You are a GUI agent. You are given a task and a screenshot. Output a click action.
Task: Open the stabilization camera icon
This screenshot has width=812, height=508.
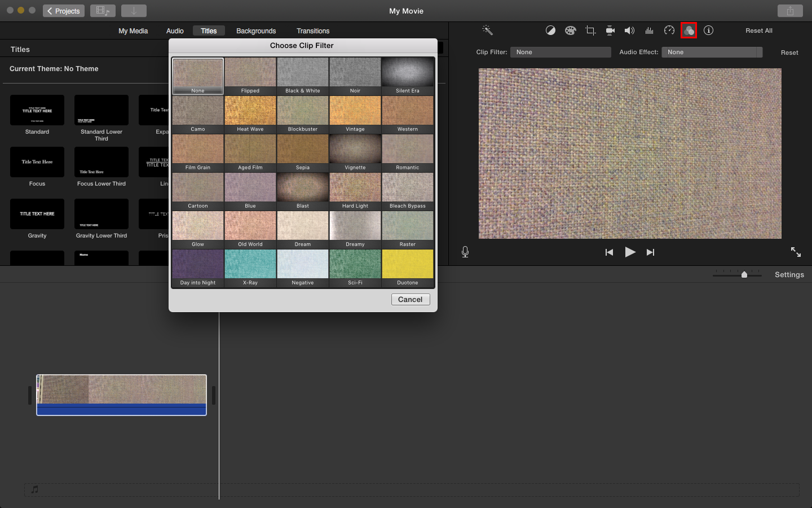point(610,30)
